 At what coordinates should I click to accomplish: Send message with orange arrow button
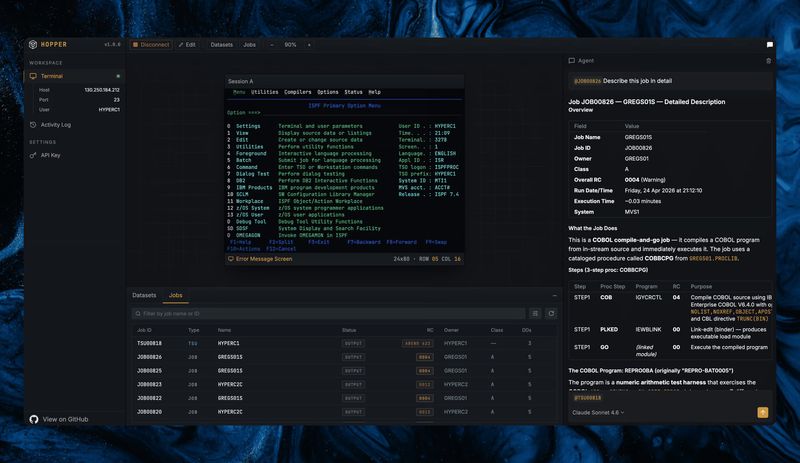pos(763,412)
